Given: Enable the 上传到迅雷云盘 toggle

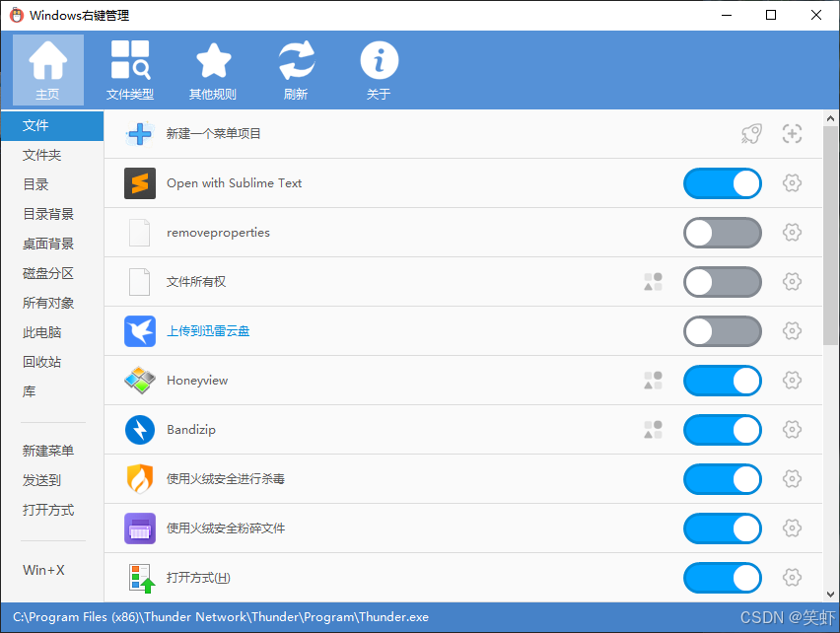Looking at the screenshot, I should (722, 331).
